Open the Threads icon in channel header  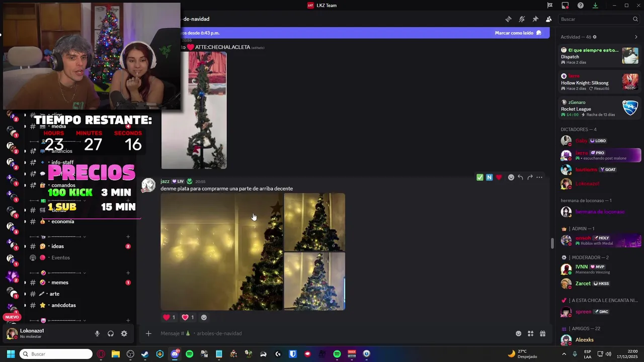point(508,19)
